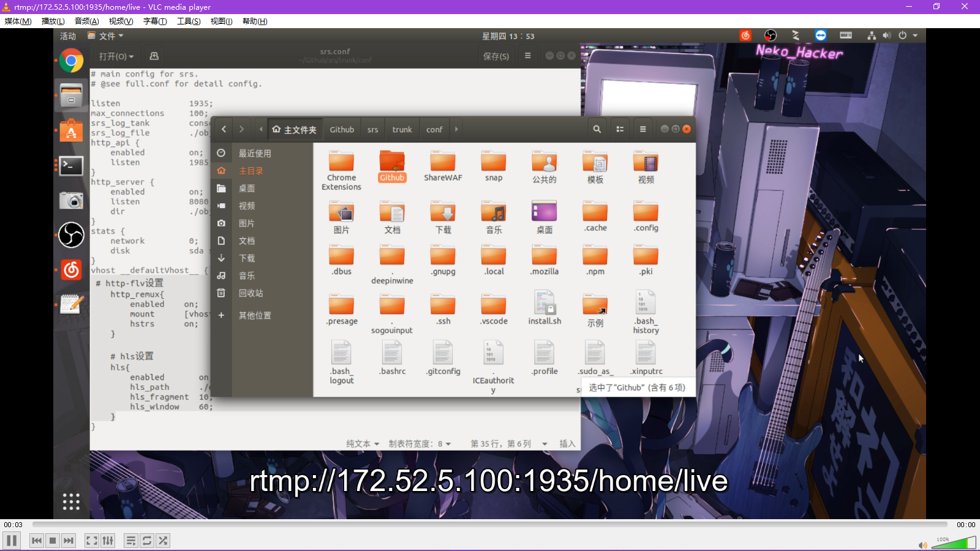Image resolution: width=980 pixels, height=551 pixels.
Task: Click the playback seek bar
Action: click(490, 525)
